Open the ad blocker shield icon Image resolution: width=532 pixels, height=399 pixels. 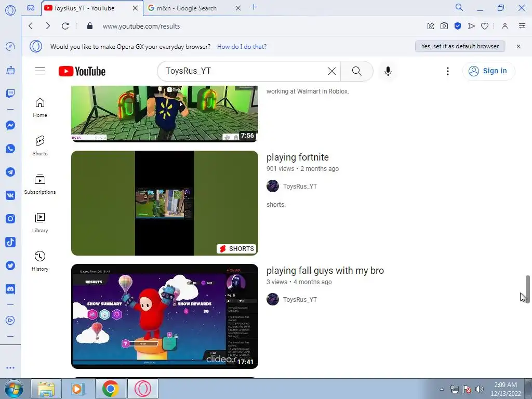point(458,26)
